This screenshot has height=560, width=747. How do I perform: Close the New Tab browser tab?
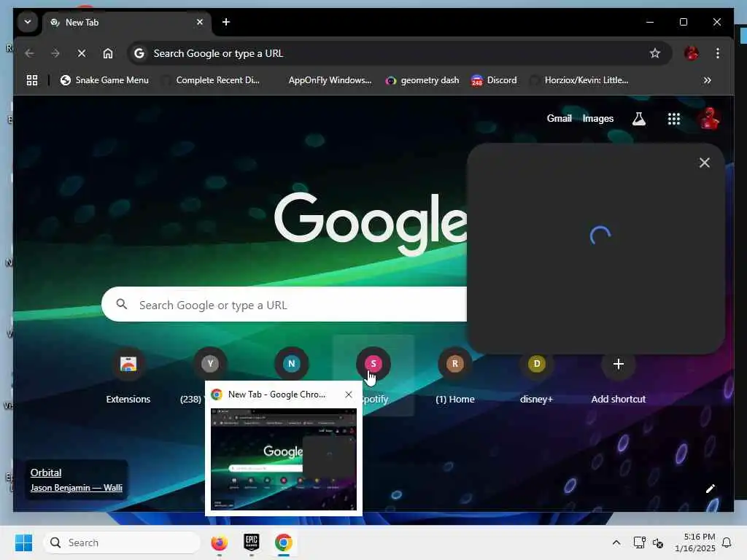200,22
